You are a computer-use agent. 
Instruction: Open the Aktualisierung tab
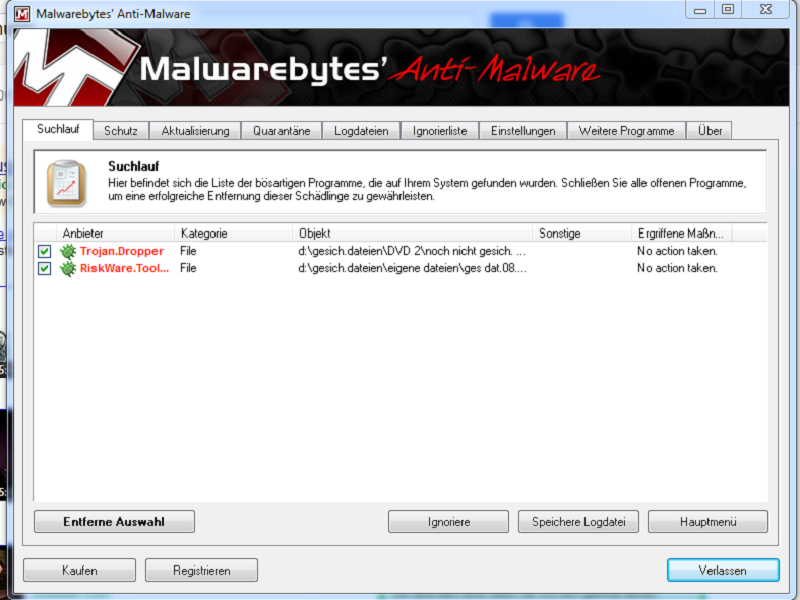point(195,131)
